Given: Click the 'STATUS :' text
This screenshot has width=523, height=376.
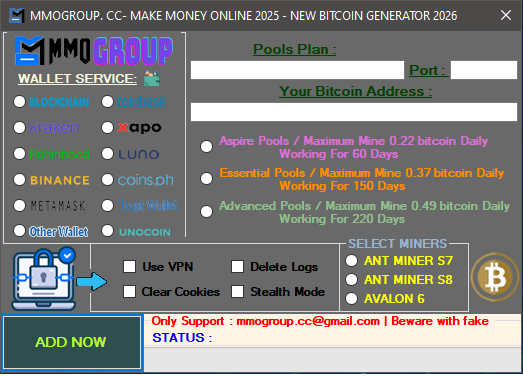Looking at the screenshot, I should [182, 338].
